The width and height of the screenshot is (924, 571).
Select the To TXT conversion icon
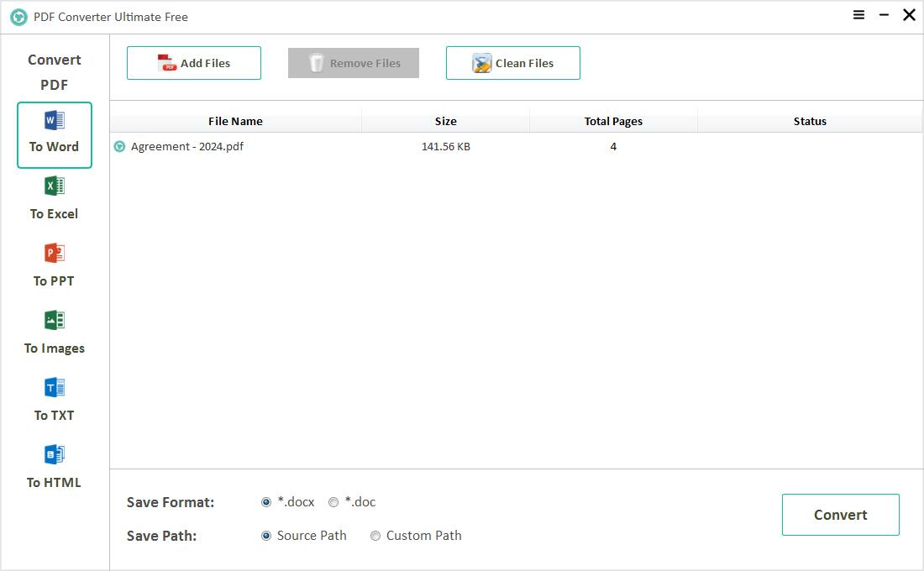coord(54,387)
